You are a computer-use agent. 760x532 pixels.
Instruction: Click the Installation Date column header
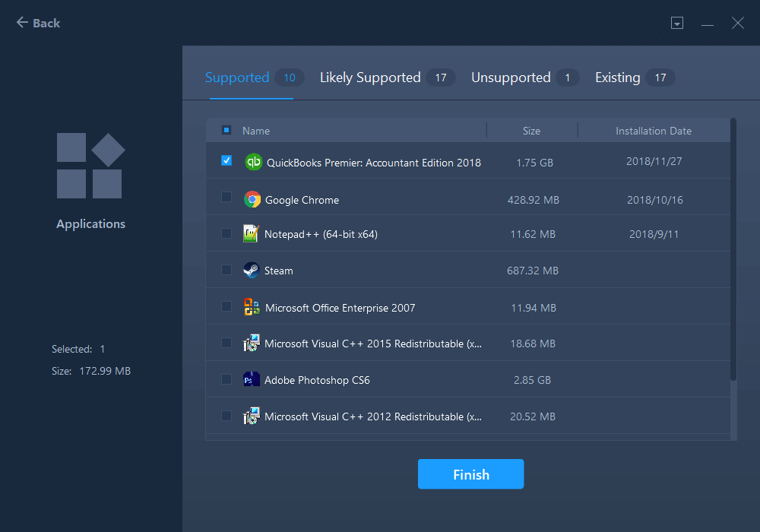654,131
